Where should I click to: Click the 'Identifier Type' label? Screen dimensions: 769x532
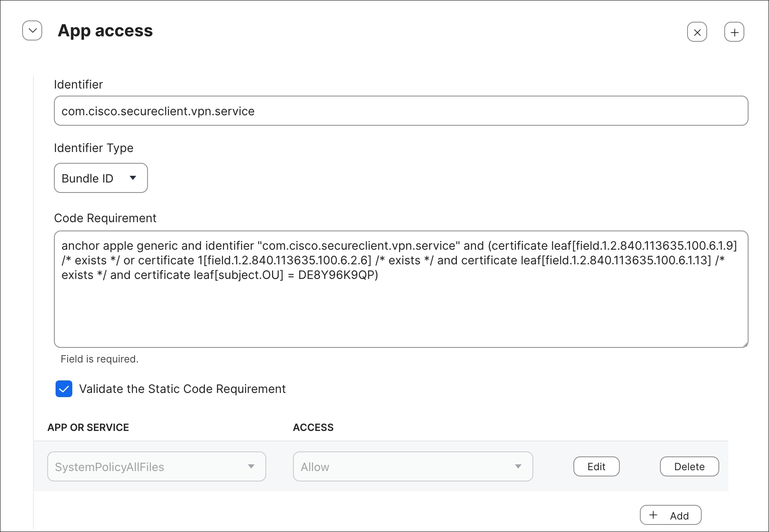coord(94,148)
